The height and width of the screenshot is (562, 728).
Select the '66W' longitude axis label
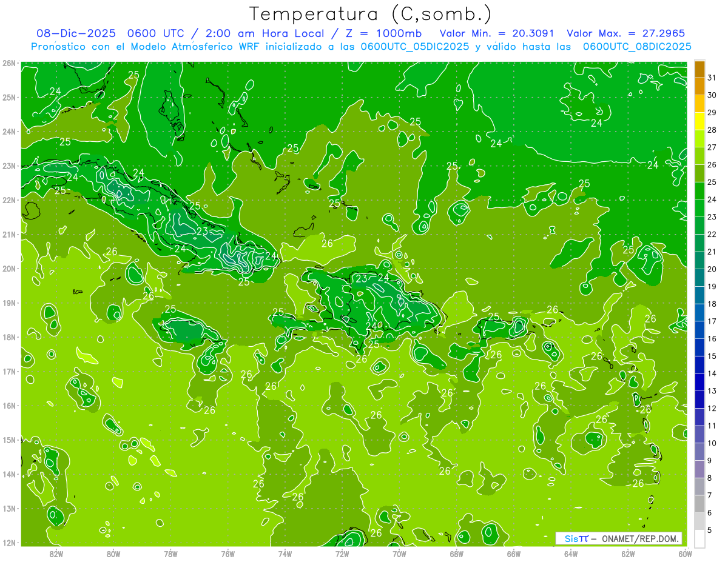[x=514, y=554]
